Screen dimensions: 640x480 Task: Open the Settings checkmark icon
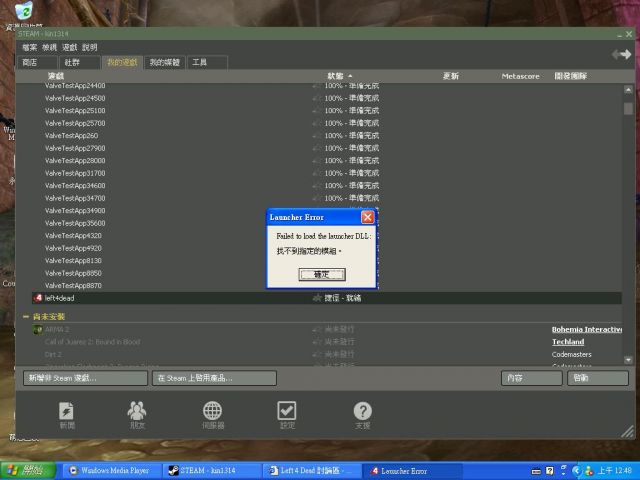click(287, 415)
